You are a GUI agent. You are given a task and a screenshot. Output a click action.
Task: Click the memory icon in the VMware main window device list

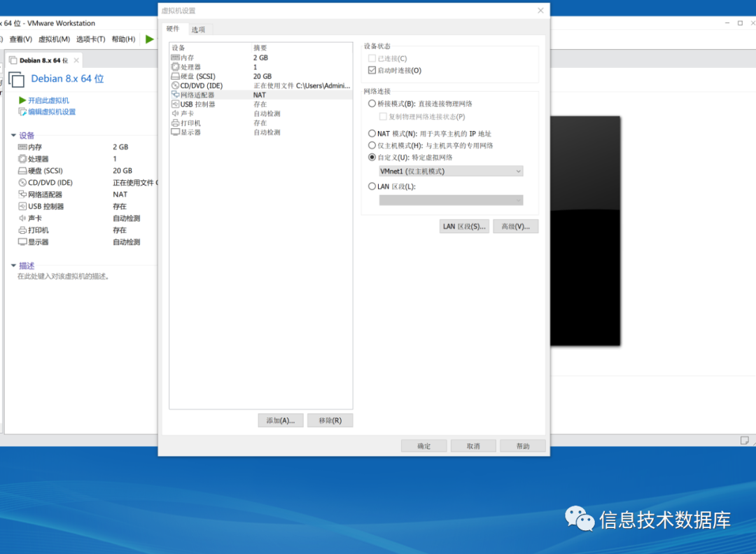click(22, 146)
